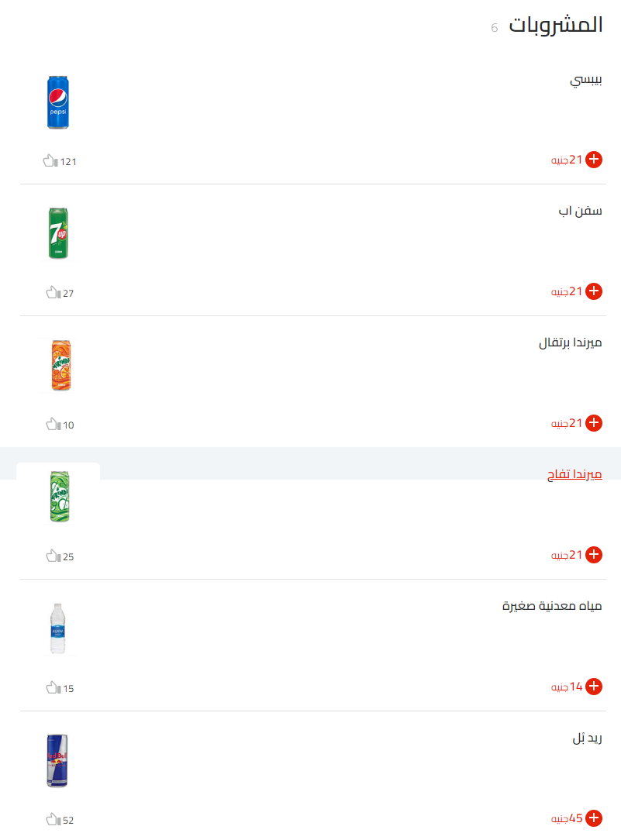Tap thumbs-up icon on Mirinda apple
This screenshot has width=621, height=840.
(x=53, y=556)
